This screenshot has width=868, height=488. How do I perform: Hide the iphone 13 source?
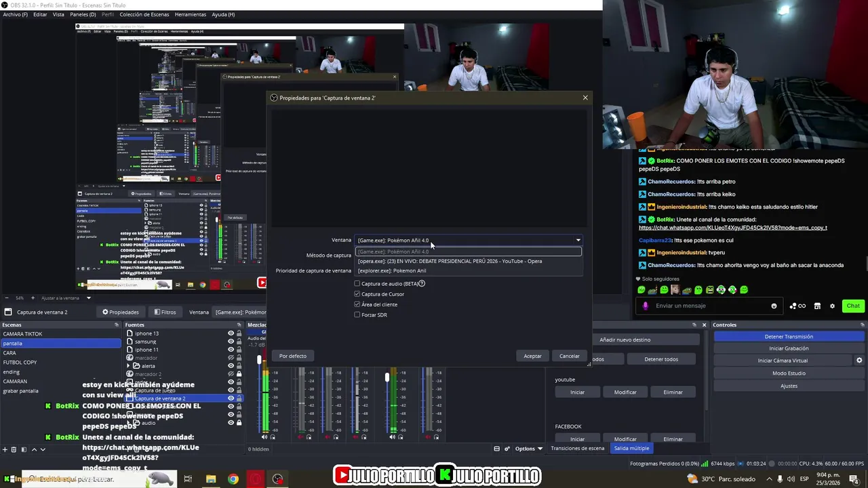click(231, 333)
